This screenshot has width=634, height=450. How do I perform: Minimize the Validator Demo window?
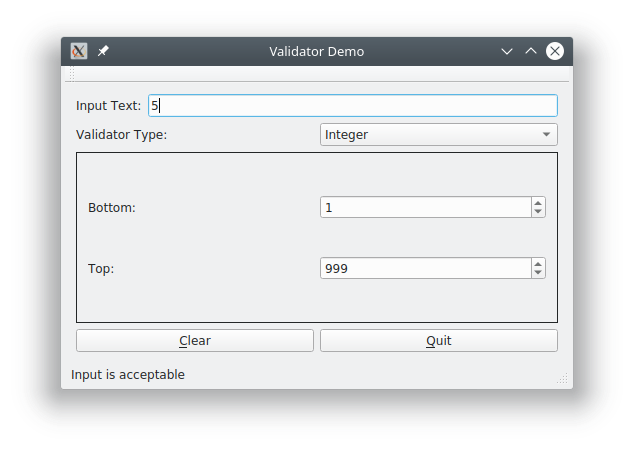(507, 51)
